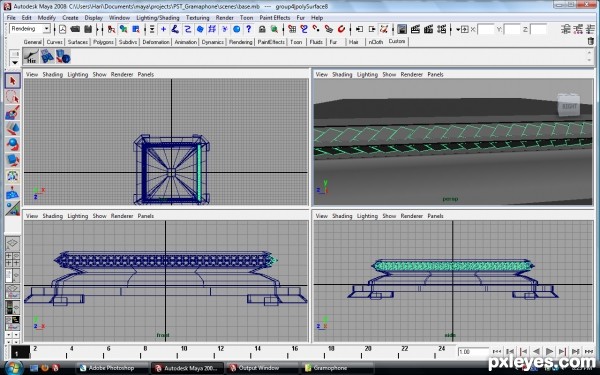Open top-left viewport Shading menu
Image resolution: width=600 pixels, height=375 pixels.
tap(52, 74)
